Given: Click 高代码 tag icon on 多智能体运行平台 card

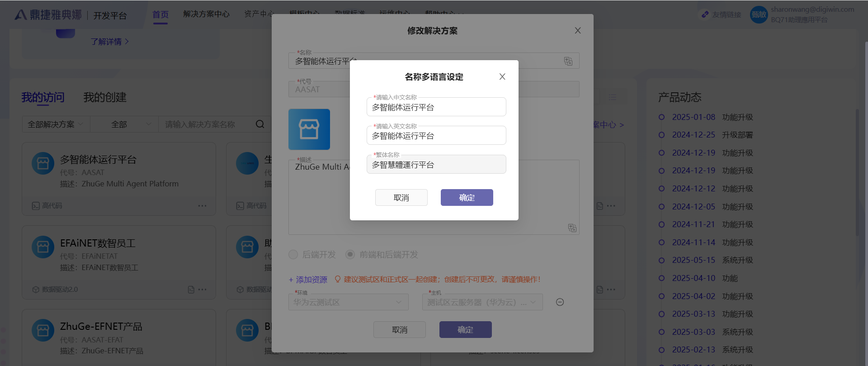Looking at the screenshot, I should click(x=36, y=206).
